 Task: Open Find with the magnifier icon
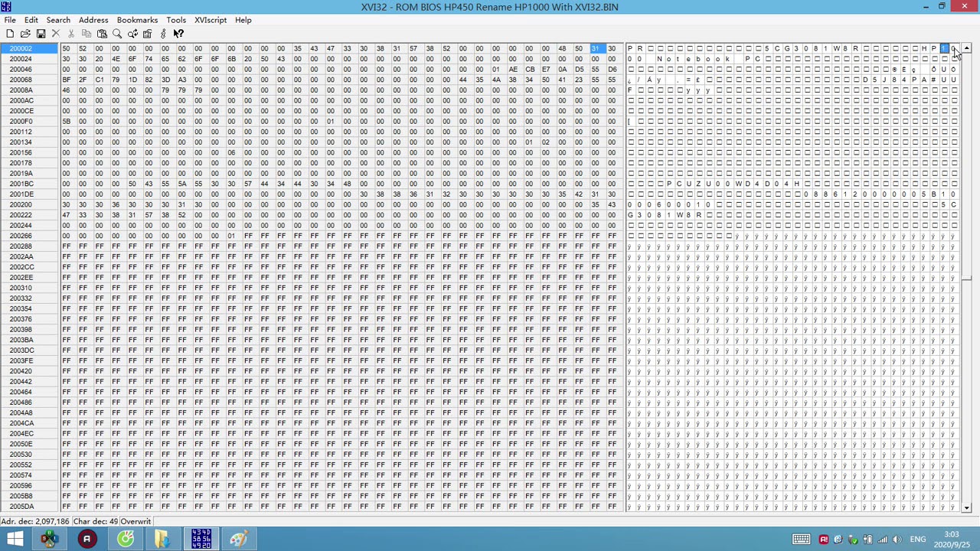117,34
